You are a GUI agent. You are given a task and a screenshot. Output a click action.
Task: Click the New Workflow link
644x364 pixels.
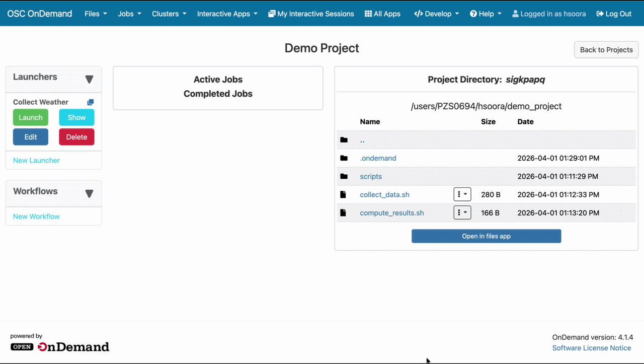click(x=36, y=216)
